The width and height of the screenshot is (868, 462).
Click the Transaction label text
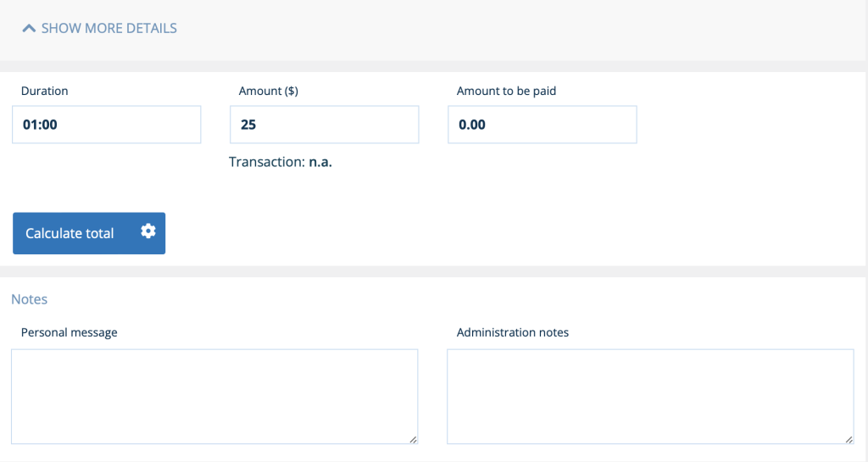[x=267, y=161]
